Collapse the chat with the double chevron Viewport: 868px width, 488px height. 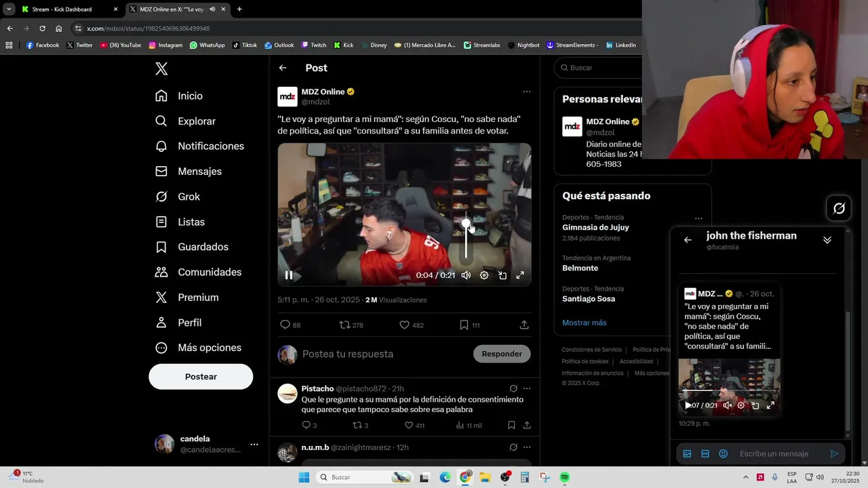[x=827, y=240]
